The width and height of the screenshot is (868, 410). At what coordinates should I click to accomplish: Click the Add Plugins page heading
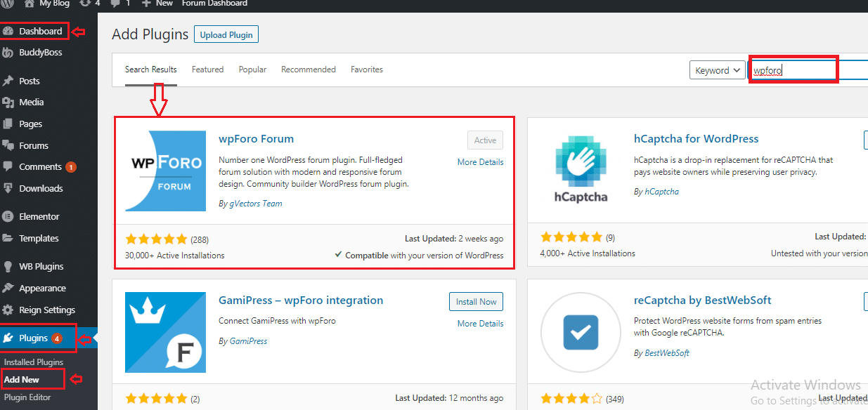coord(150,34)
